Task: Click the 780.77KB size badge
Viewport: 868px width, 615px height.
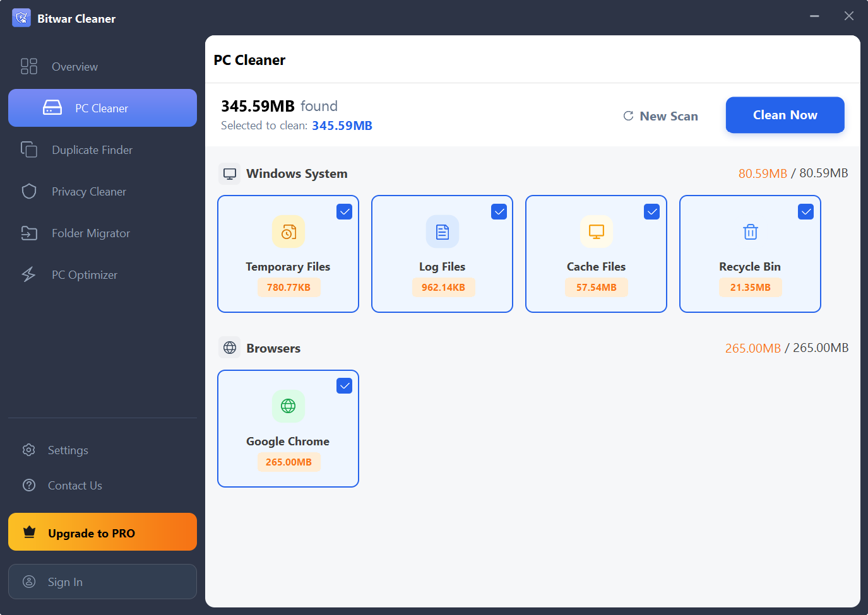Action: tap(288, 287)
